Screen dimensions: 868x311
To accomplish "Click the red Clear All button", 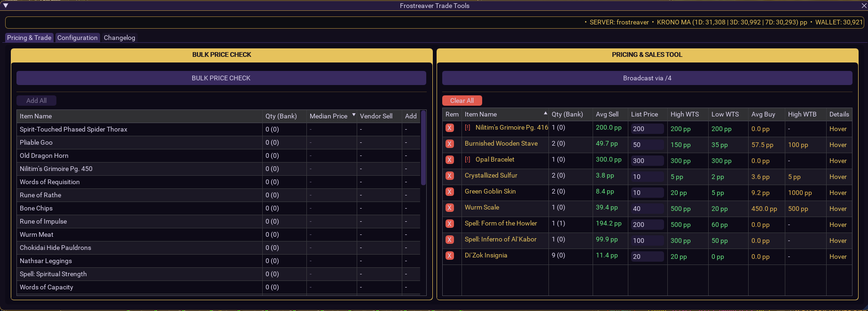I will (462, 101).
